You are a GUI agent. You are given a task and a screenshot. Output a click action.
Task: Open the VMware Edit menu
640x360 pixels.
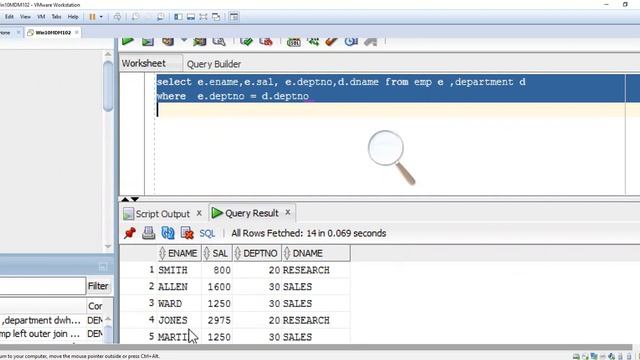tap(9, 17)
